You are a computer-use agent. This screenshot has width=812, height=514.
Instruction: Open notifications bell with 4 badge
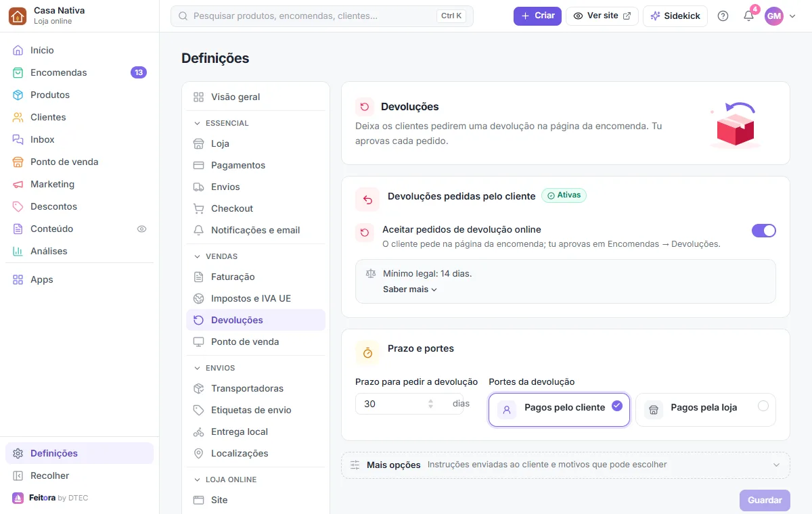pos(749,15)
